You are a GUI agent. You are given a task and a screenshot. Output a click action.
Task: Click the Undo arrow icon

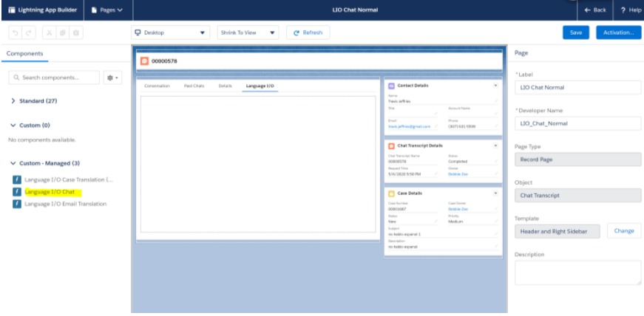15,32
